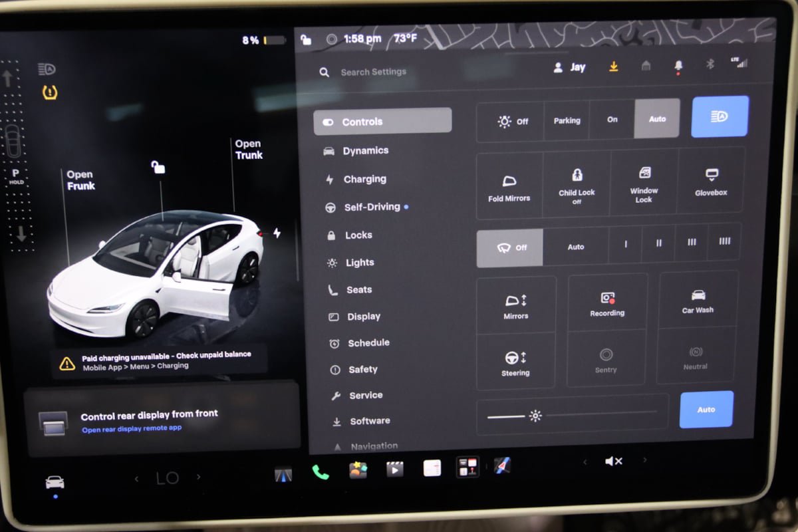798x532 pixels.
Task: Set wiper speed II
Action: point(658,243)
